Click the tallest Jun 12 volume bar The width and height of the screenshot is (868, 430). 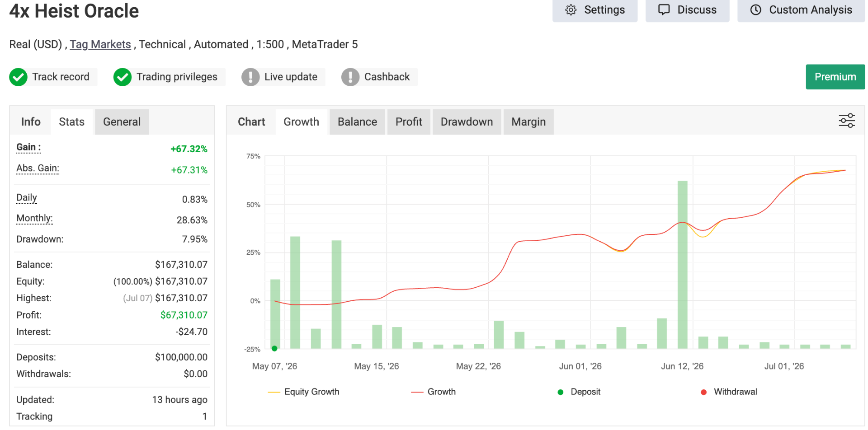[682, 265]
